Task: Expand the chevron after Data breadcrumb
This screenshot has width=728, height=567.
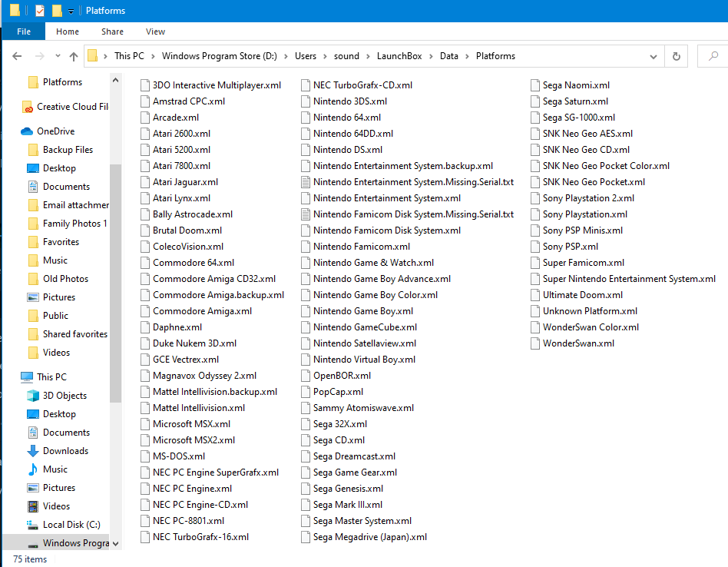Action: pos(467,56)
